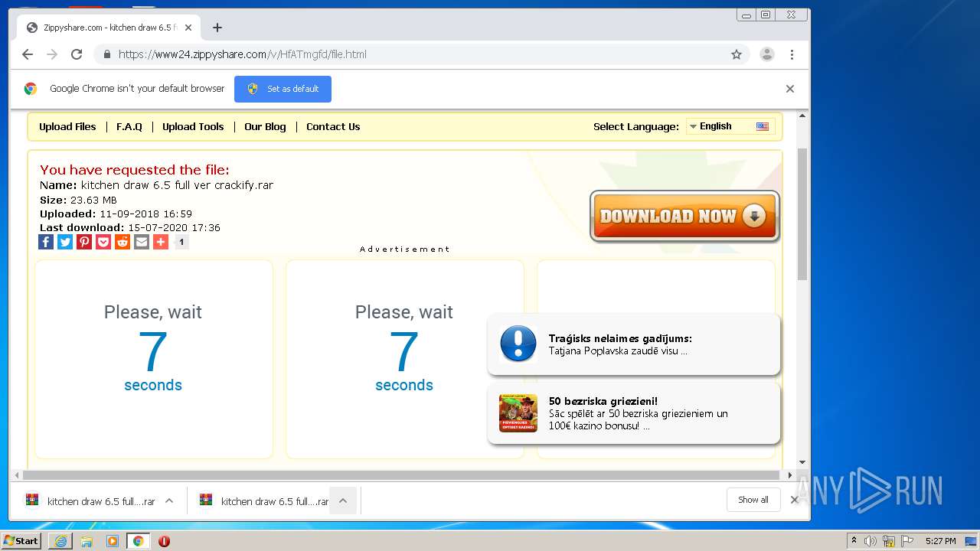Screen dimensions: 980x551
Task: Open the Contact Us page
Action: click(333, 127)
